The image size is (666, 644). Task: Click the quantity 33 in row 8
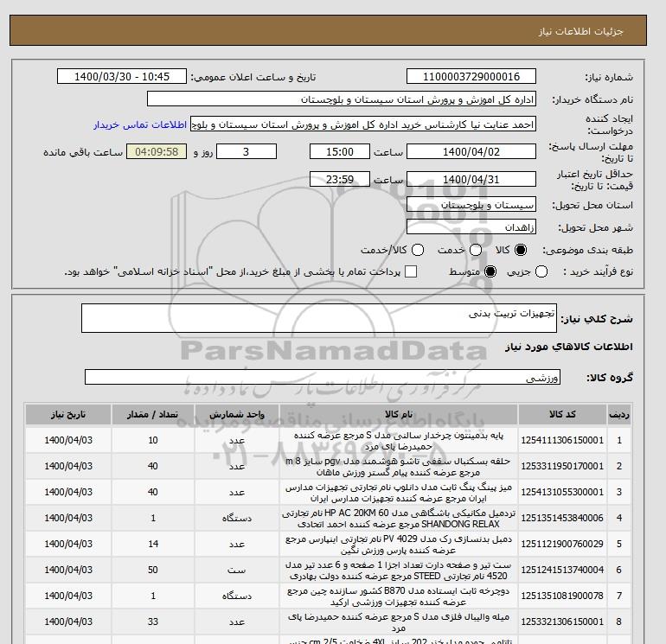(153, 622)
